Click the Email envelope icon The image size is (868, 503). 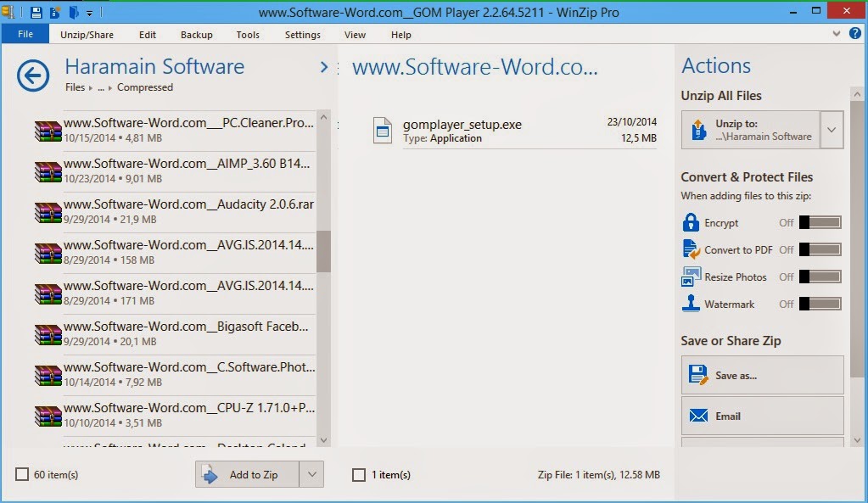point(698,416)
